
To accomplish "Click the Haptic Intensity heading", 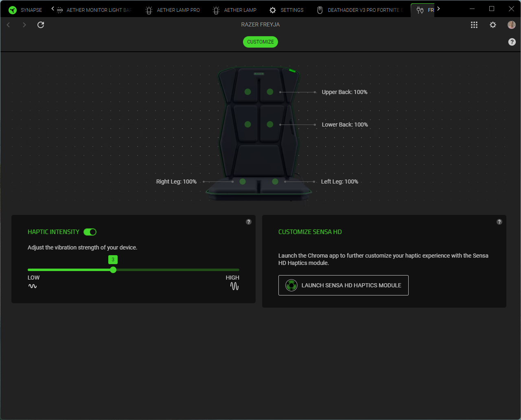I will coord(53,232).
